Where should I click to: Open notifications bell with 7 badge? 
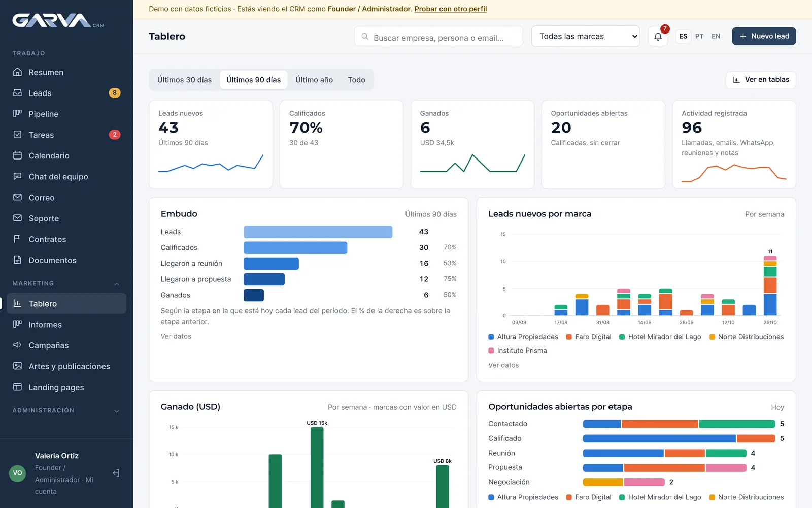point(658,36)
